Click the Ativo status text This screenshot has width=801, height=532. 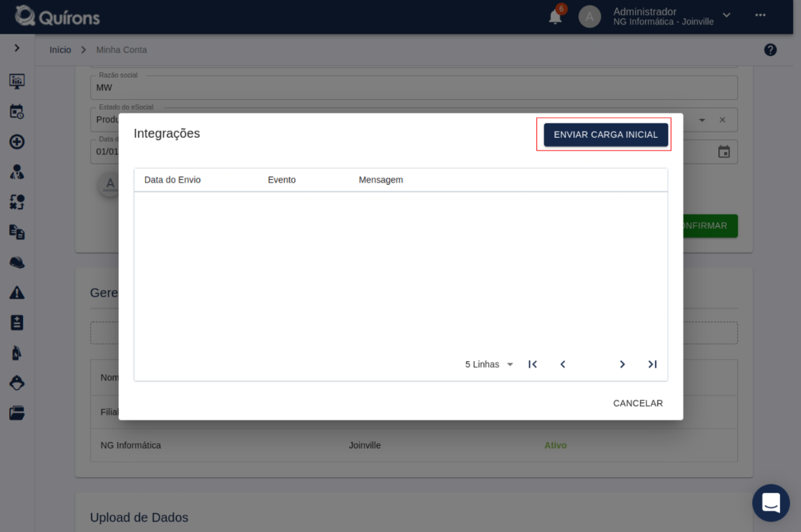555,445
